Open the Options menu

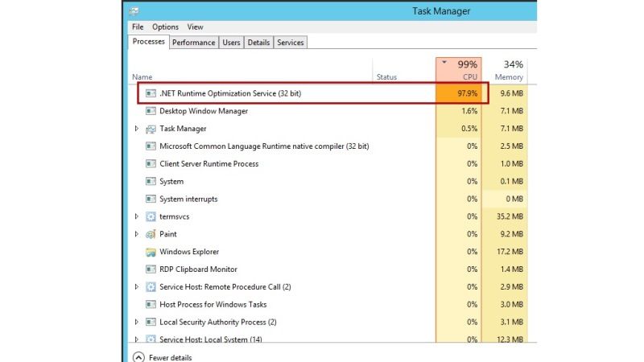(165, 27)
